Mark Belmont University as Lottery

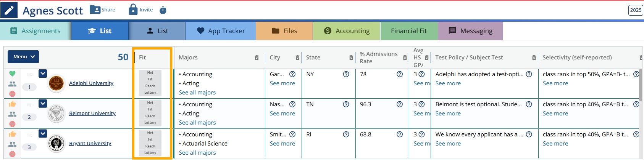coord(150,123)
